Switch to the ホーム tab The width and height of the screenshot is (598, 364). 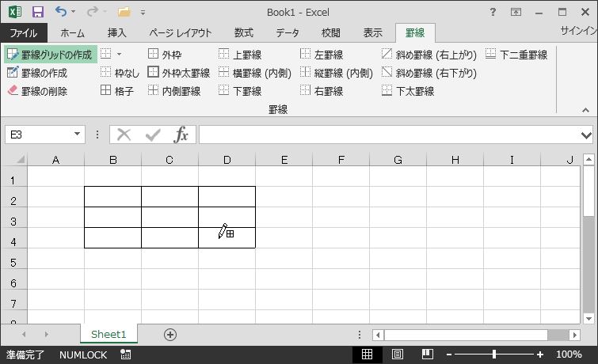click(x=72, y=32)
